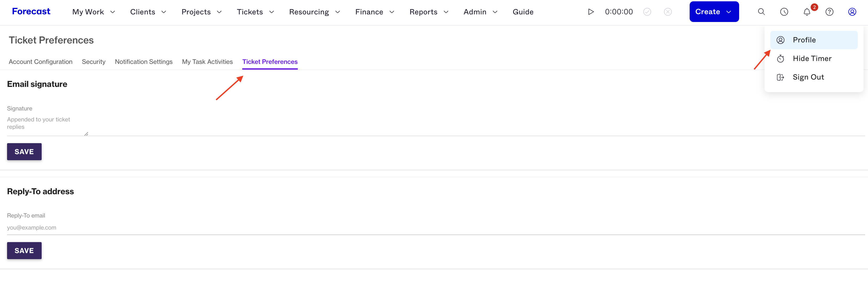This screenshot has width=868, height=290.
Task: Select Profile in the user menu
Action: click(814, 40)
